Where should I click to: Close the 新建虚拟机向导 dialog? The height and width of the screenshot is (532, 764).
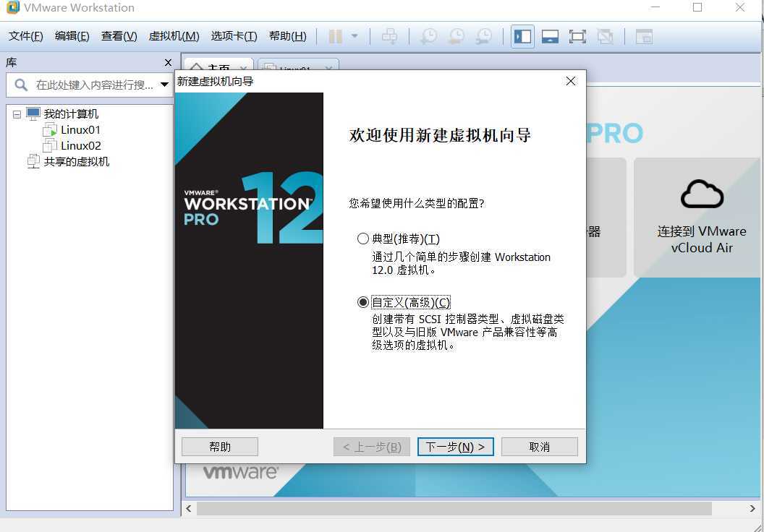click(x=571, y=81)
